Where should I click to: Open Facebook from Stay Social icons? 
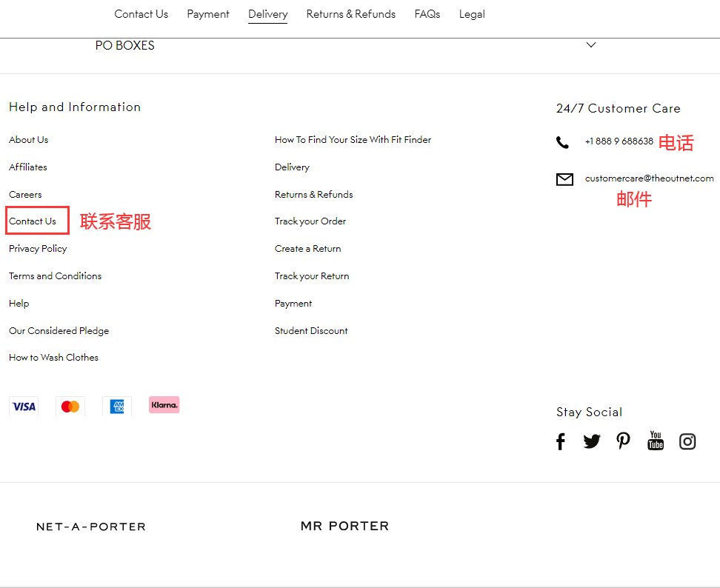[561, 441]
